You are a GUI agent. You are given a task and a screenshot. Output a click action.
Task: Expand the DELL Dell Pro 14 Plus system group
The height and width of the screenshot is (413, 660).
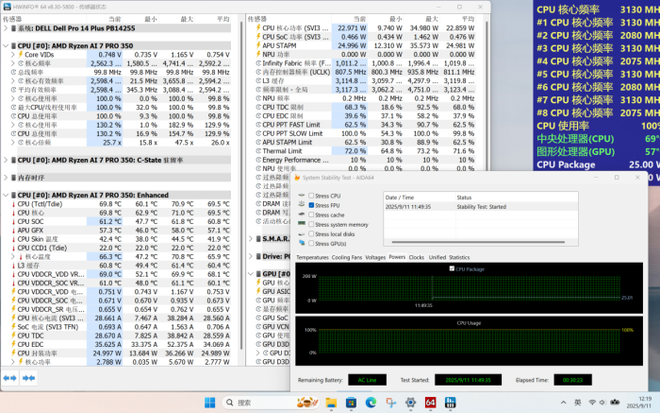[x=5, y=28]
